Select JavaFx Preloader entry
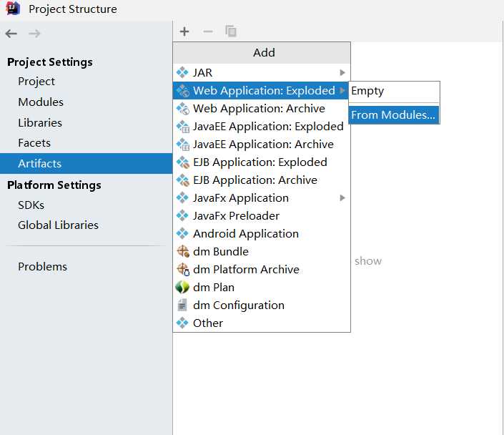Screen dimensions: 504x435 tap(261, 215)
